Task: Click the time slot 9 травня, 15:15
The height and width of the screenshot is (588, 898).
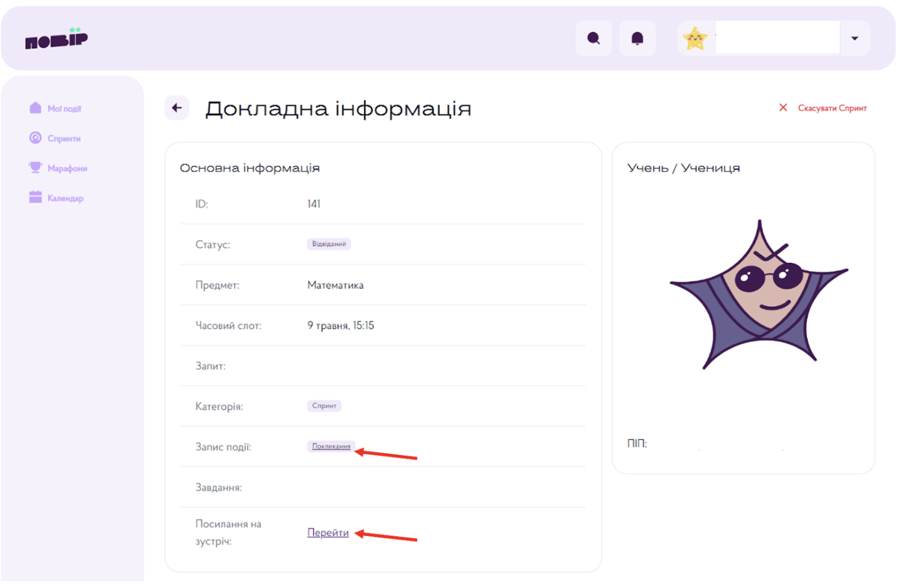Action: (x=341, y=326)
